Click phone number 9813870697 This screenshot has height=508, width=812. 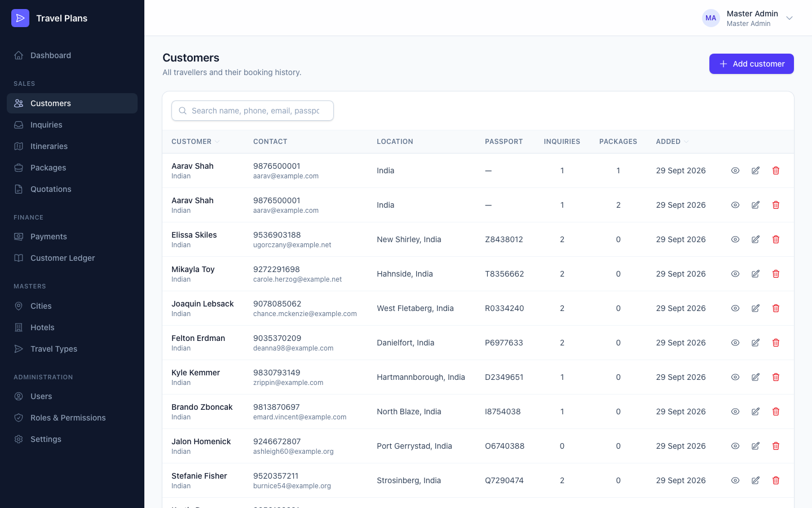click(276, 407)
